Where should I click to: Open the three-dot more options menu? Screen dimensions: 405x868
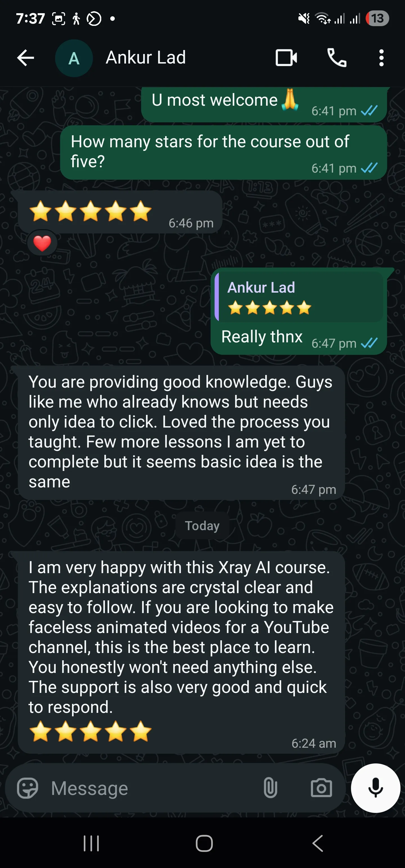pyautogui.click(x=381, y=58)
